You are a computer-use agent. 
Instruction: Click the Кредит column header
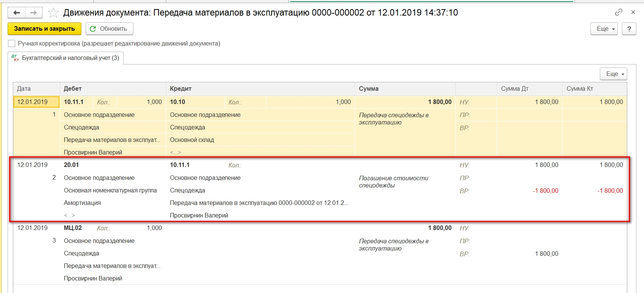click(181, 89)
